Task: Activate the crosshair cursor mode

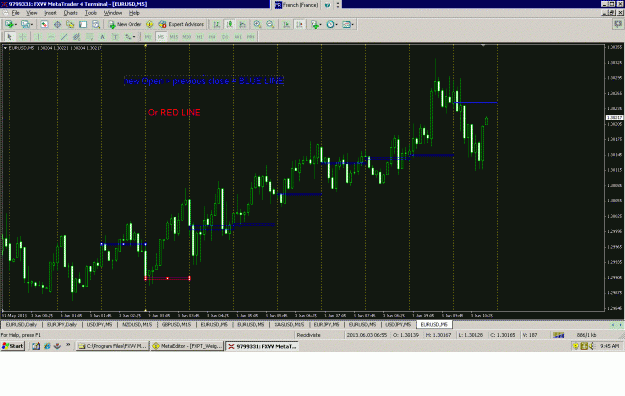Action: point(23,37)
